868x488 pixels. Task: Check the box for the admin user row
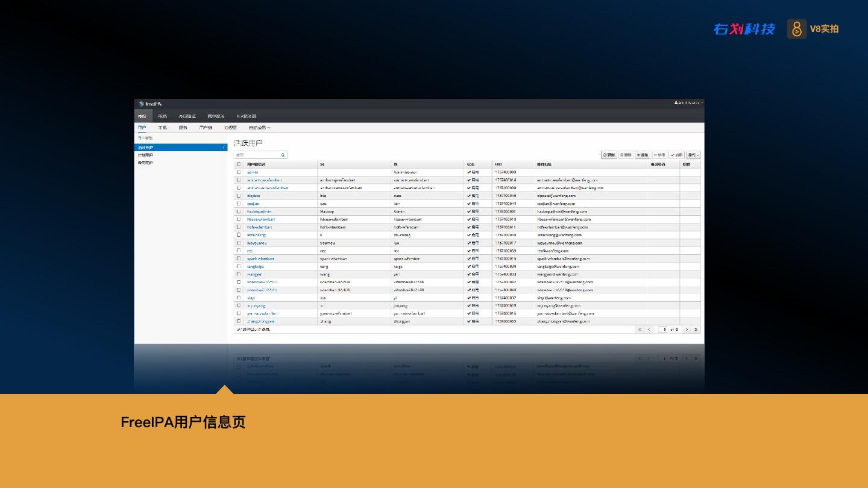[x=239, y=172]
